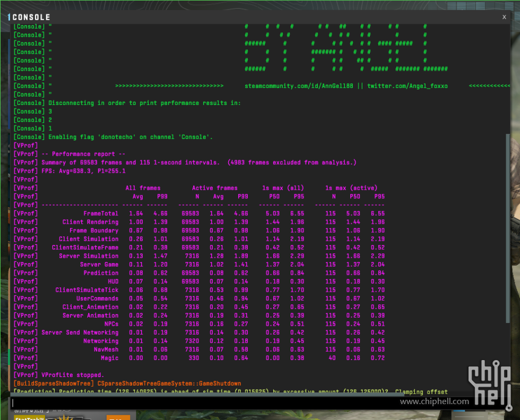Click Server Simulation All frames P99 value 1.47
Screen dimensions: 520x420
[x=160, y=256]
